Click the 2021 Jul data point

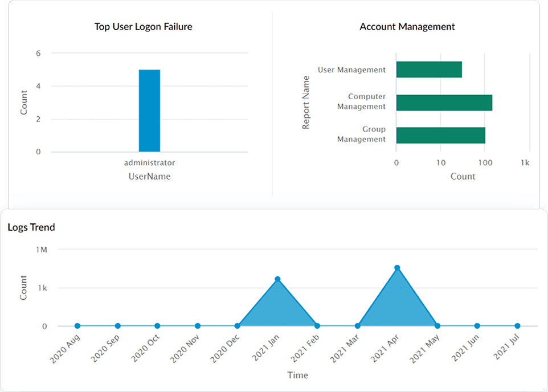(516, 325)
